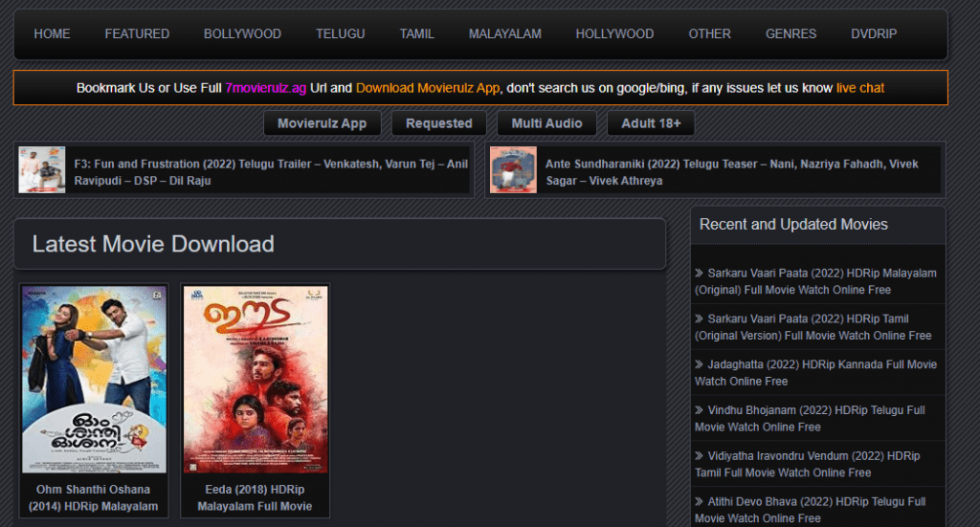The width and height of the screenshot is (980, 527).
Task: Open the BOLLYWOOD menu
Action: pyautogui.click(x=242, y=33)
